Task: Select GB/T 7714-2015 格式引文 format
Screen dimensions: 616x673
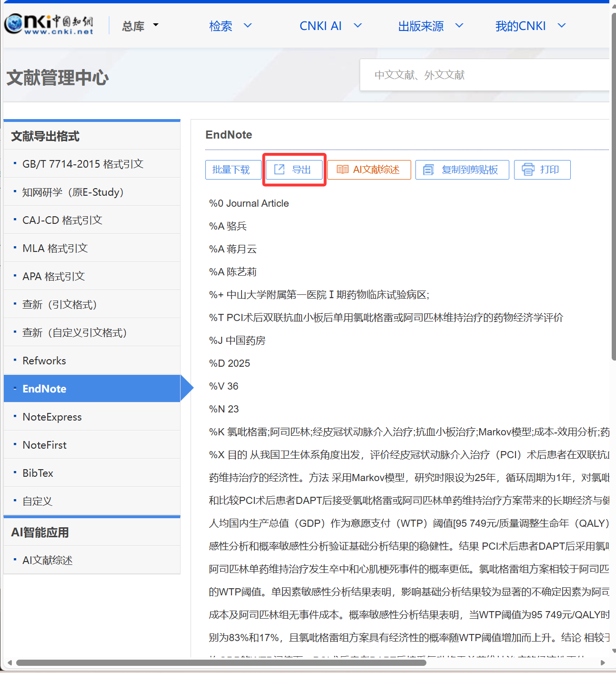Action: (92, 164)
